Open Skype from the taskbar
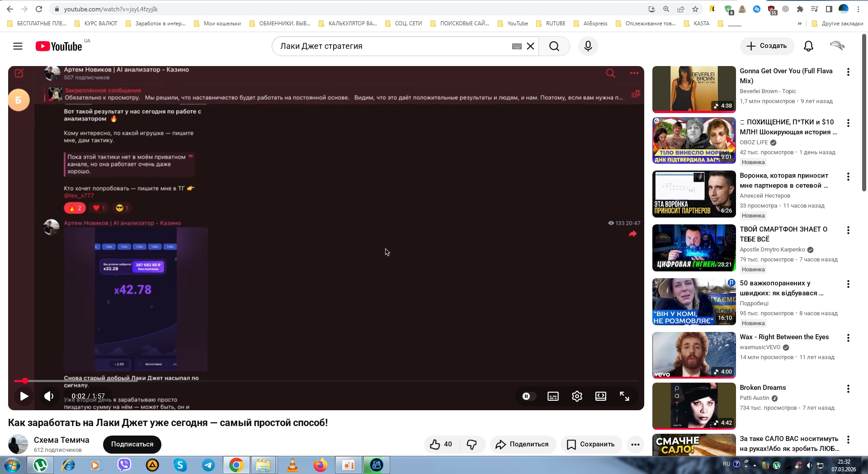 click(180, 465)
